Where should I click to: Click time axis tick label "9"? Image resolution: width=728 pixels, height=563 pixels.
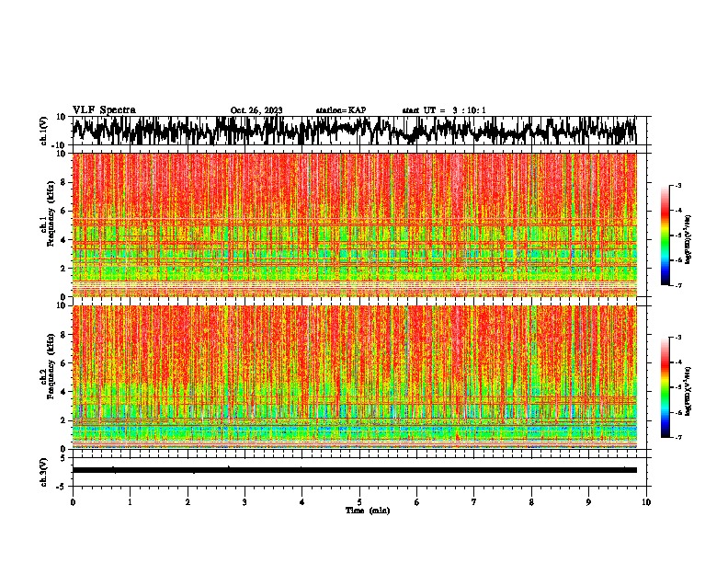pos(588,502)
